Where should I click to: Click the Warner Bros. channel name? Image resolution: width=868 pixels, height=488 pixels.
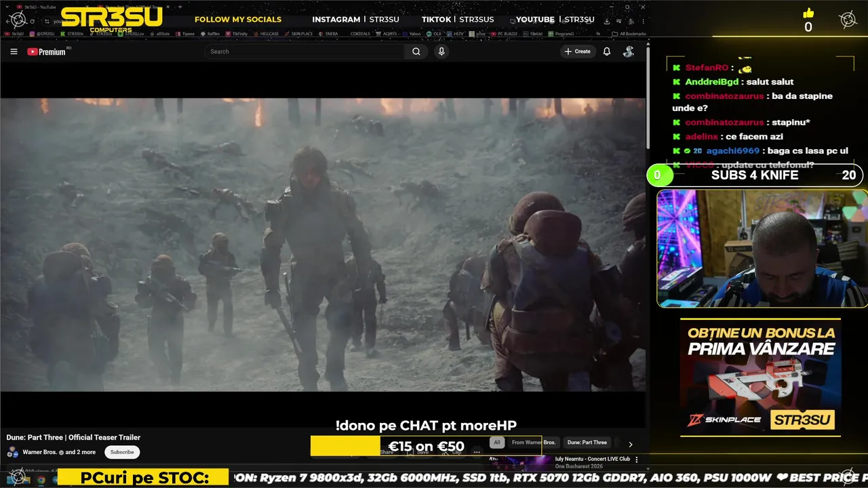40,452
